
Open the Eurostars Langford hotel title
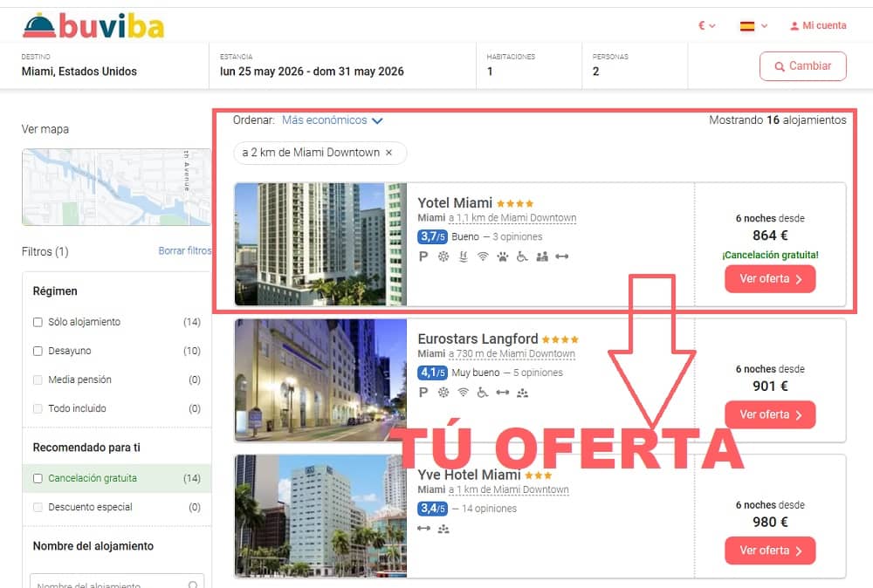[478, 338]
